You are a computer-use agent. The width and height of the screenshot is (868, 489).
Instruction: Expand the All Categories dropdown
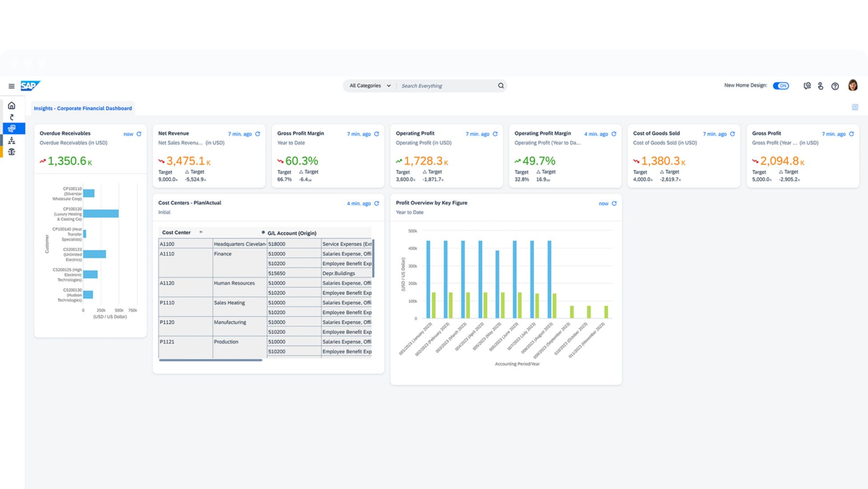pyautogui.click(x=370, y=86)
